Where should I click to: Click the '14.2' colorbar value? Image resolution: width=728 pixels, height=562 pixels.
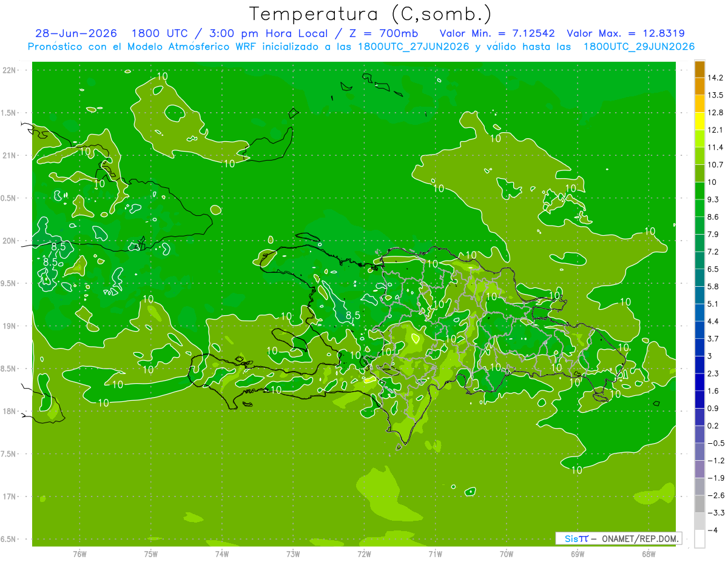click(x=715, y=78)
